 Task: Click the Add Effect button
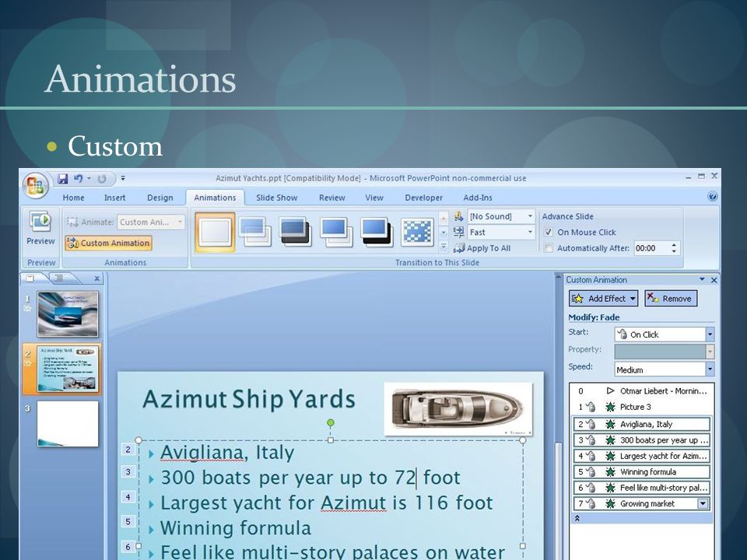tap(603, 299)
